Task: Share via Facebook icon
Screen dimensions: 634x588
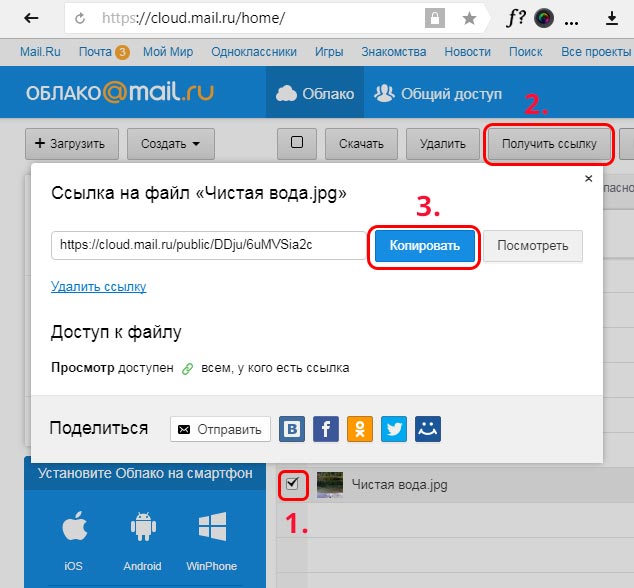Action: tap(326, 429)
